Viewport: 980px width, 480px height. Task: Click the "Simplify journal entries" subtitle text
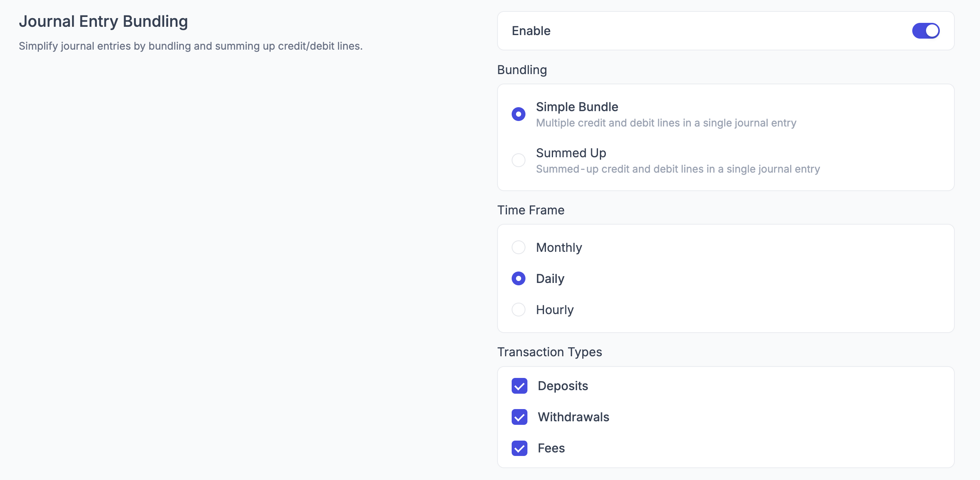(191, 46)
